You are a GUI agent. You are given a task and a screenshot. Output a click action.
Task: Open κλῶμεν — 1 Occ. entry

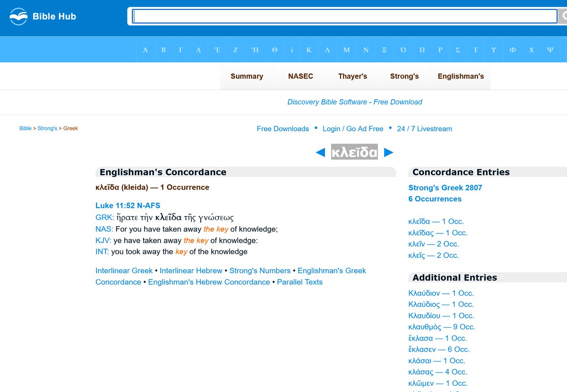[438, 383]
